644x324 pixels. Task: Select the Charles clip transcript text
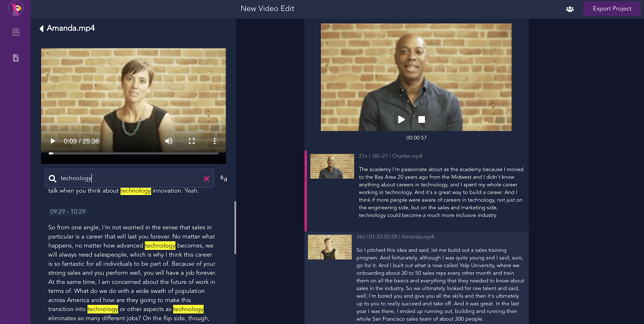click(x=441, y=192)
